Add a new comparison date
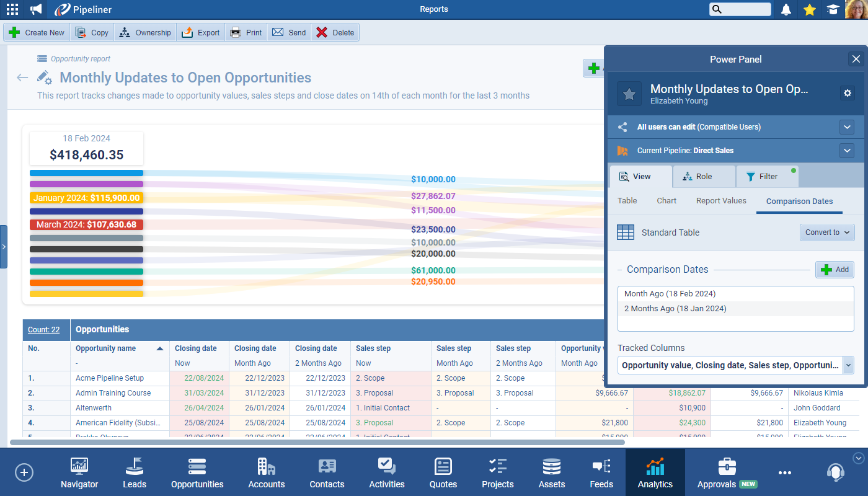Image resolution: width=868 pixels, height=496 pixels. [835, 270]
